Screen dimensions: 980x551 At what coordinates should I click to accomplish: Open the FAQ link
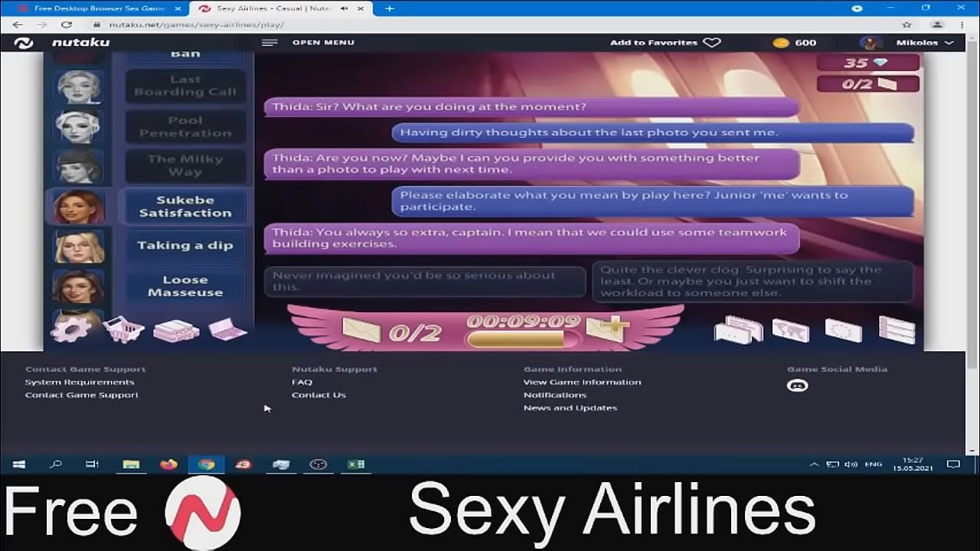[x=302, y=382]
